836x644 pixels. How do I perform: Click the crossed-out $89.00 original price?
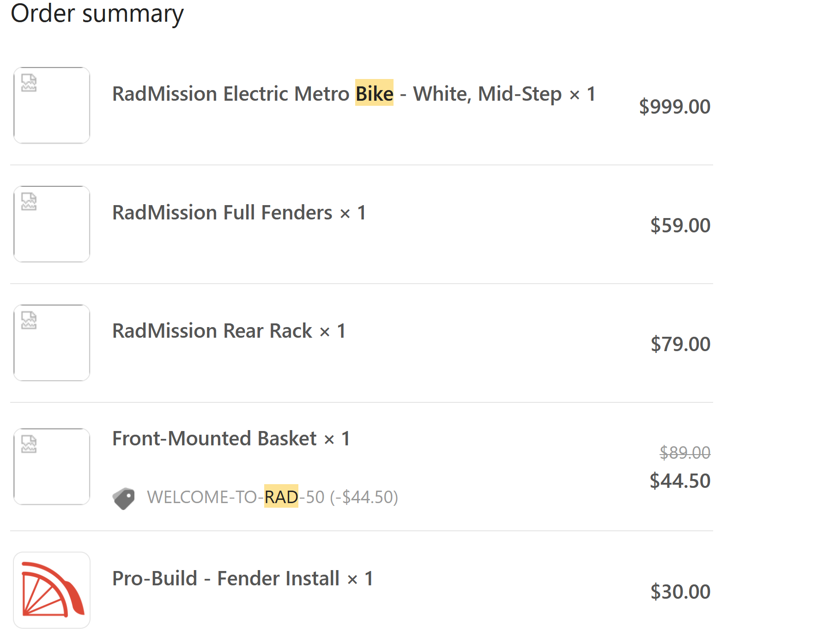685,453
